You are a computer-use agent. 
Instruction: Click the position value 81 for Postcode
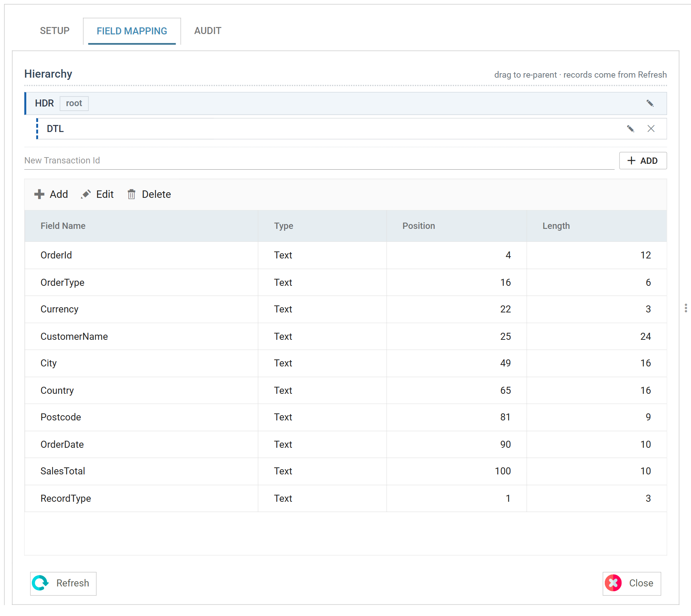pos(505,417)
